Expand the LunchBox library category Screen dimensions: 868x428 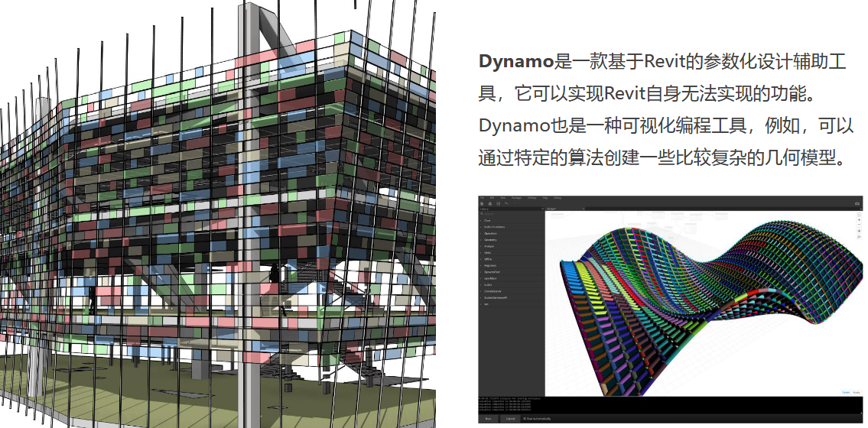click(x=512, y=278)
